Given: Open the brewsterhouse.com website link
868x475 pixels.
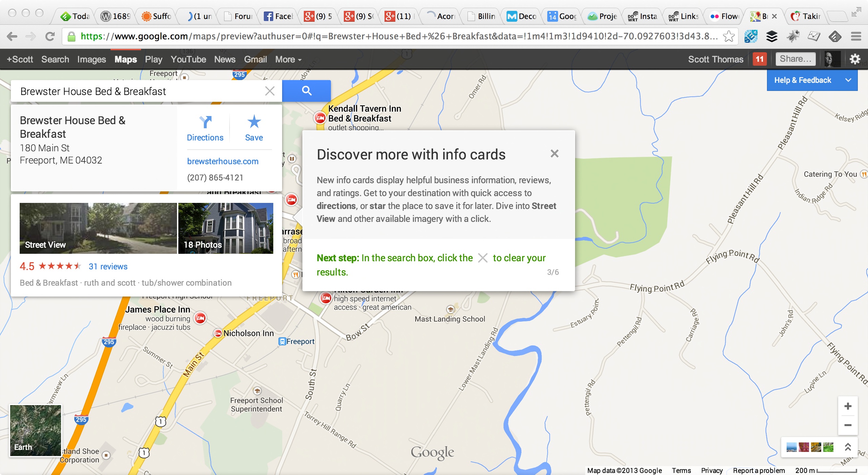Looking at the screenshot, I should [x=223, y=161].
